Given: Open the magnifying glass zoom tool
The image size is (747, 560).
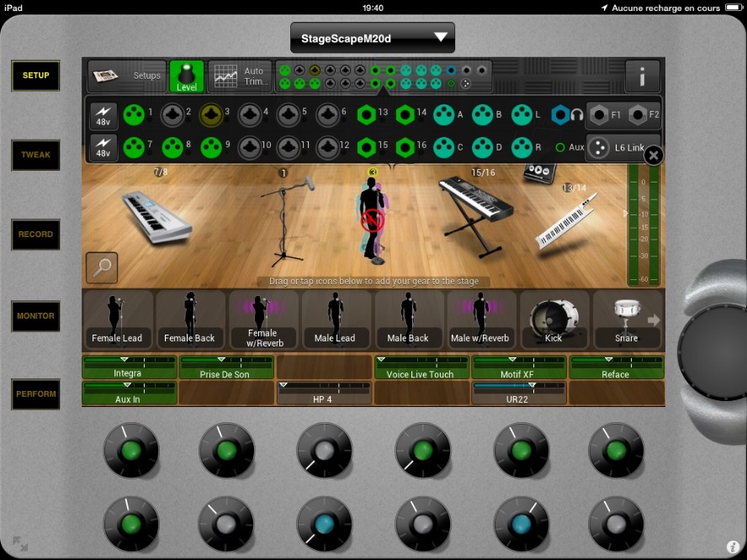Looking at the screenshot, I should coord(102,267).
